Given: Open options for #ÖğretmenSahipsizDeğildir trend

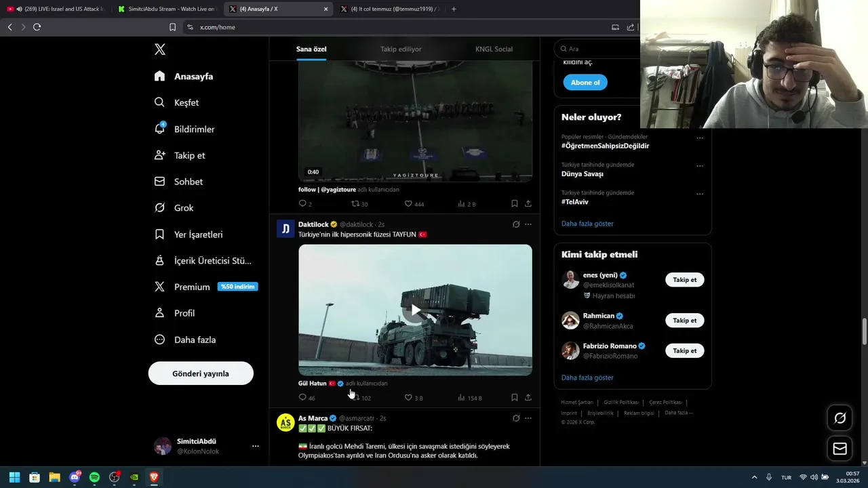Looking at the screenshot, I should pyautogui.click(x=700, y=138).
